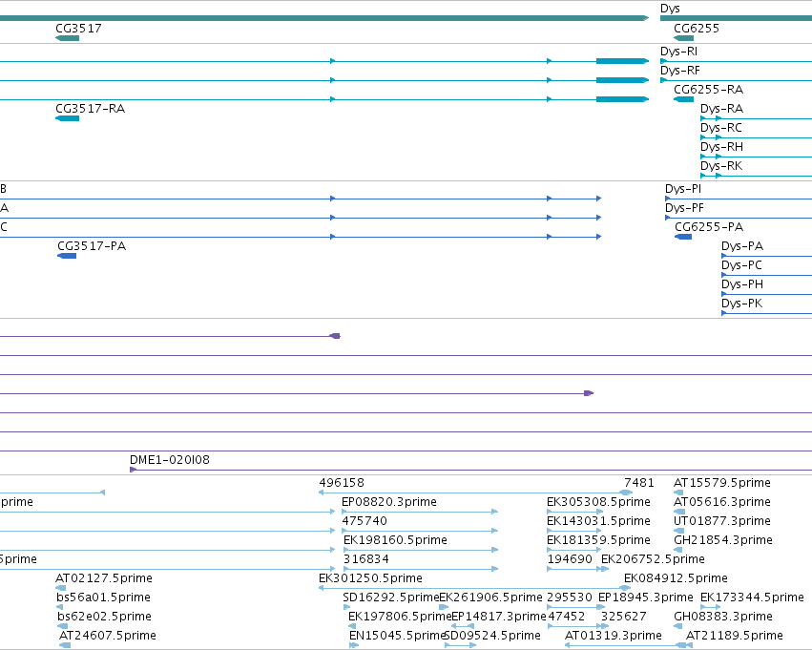Click the CG6255-RA transcript label
Image resolution: width=812 pixels, height=650 pixels.
(708, 90)
